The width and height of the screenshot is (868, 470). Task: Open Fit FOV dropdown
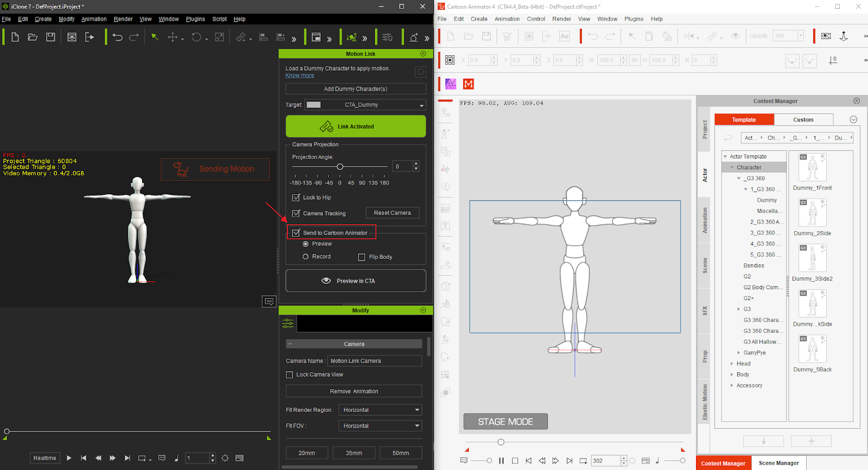[380, 425]
